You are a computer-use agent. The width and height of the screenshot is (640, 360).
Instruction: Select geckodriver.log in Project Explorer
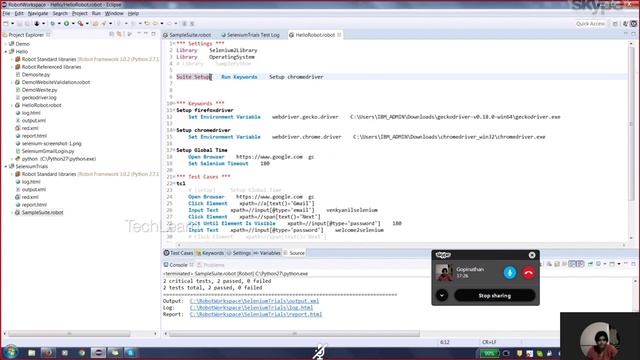[39, 98]
